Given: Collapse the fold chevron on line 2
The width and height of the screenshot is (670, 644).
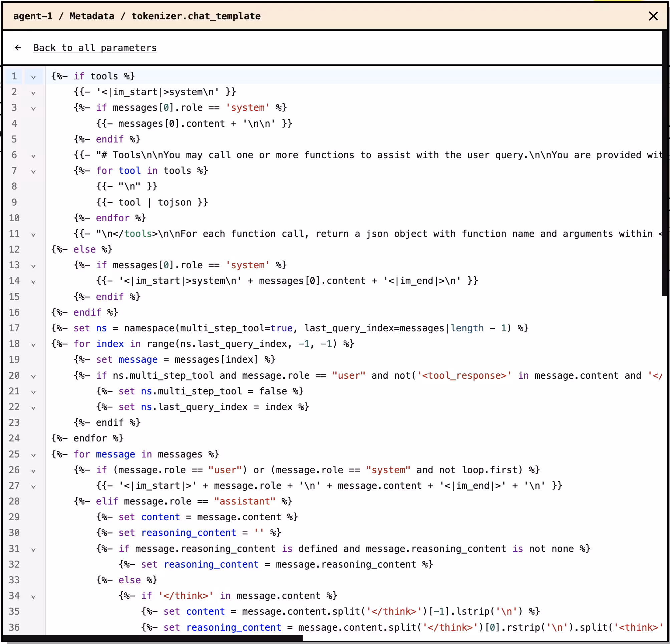Looking at the screenshot, I should tap(33, 93).
